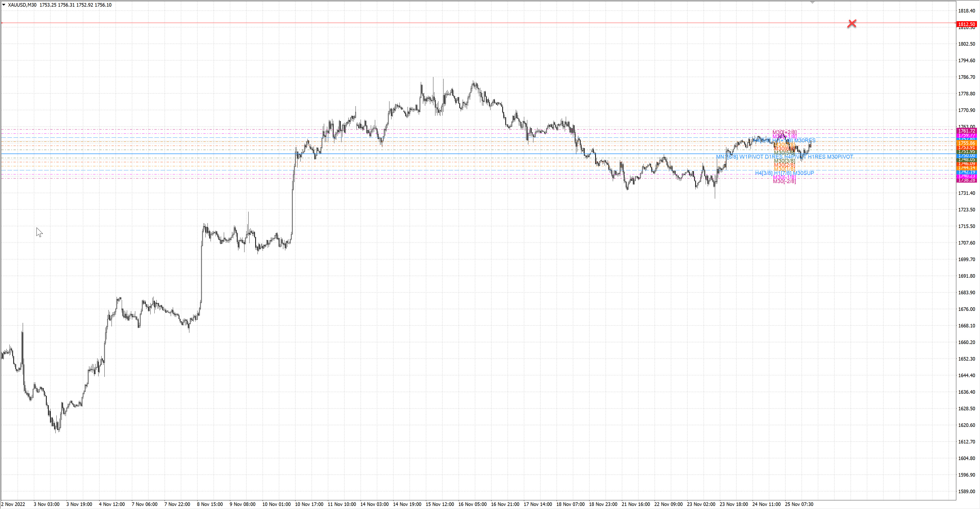This screenshot has width=980, height=509.
Task: Select the H4[3/8] H1[7/8] M30SUP label
Action: point(784,173)
